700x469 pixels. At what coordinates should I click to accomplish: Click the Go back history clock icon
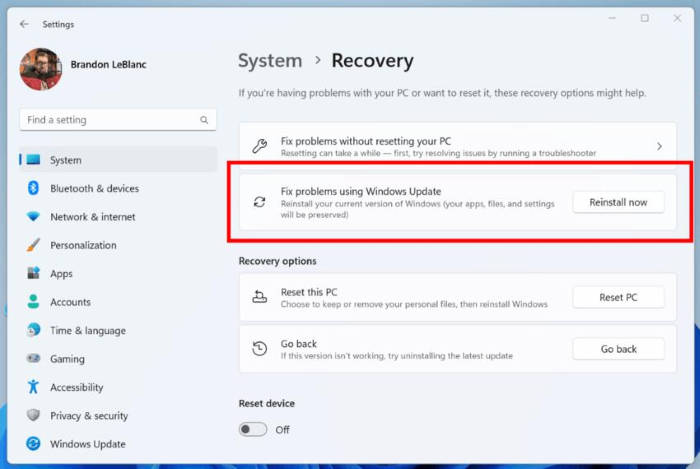point(260,349)
